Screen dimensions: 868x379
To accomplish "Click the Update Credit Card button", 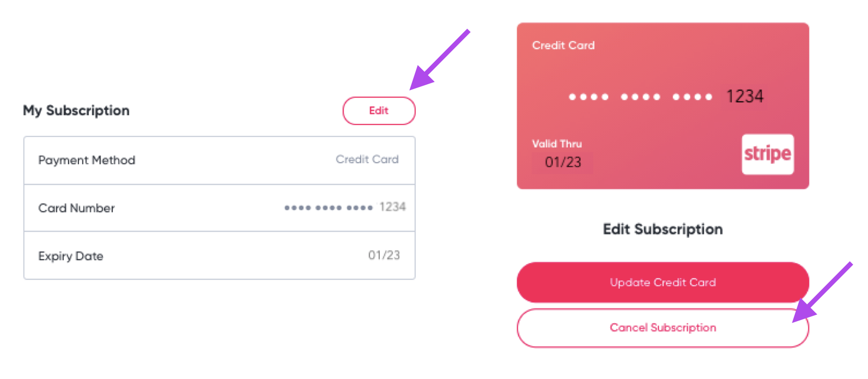I will 663,282.
